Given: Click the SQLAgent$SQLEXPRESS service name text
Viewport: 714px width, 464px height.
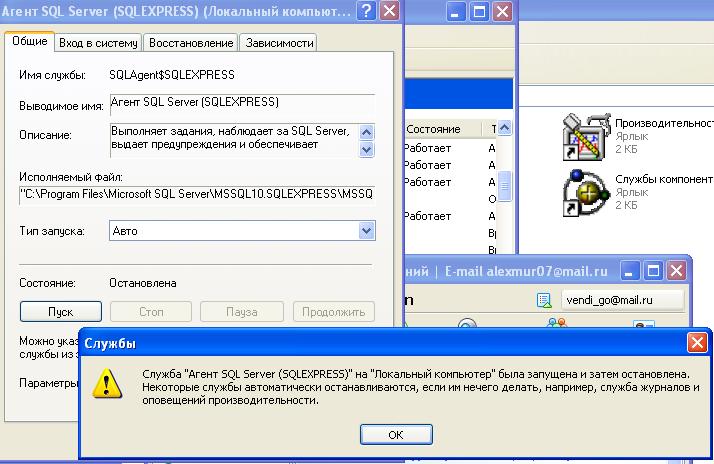Looking at the screenshot, I should 172,75.
